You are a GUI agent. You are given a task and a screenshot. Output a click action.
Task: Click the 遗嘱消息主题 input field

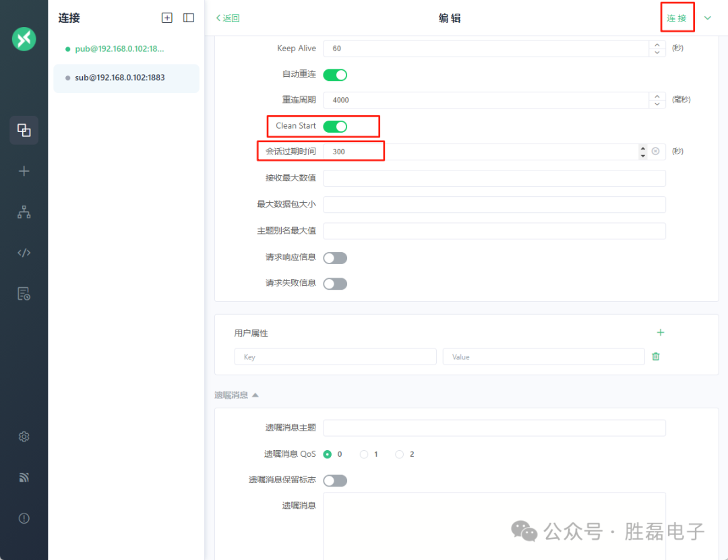(495, 428)
